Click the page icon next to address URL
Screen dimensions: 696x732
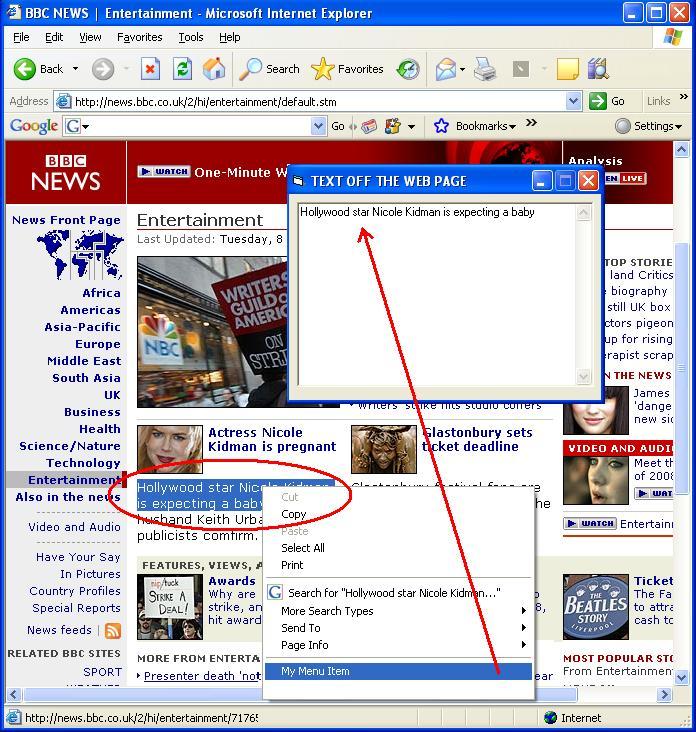(63, 101)
